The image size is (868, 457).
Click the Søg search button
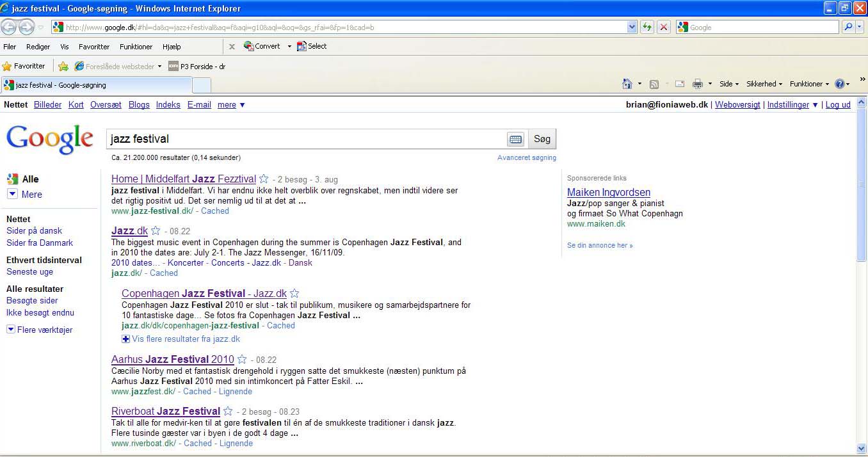[x=542, y=139]
